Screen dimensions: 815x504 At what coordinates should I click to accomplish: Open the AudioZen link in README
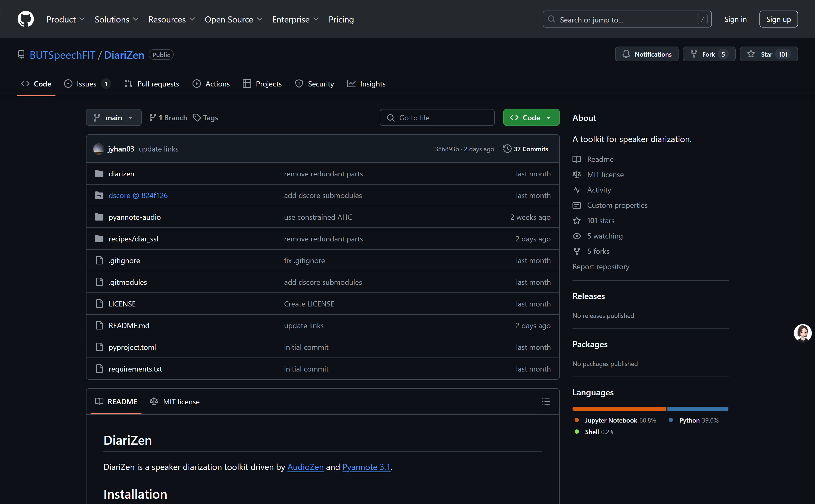click(x=305, y=467)
